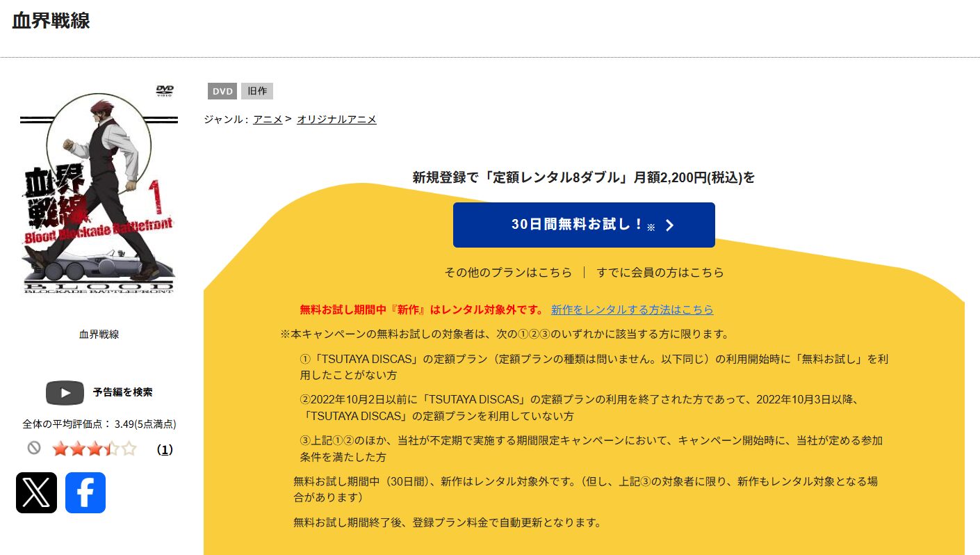Go to the オリジナルアニメ genre link
This screenshot has width=980, height=555.
(x=336, y=119)
